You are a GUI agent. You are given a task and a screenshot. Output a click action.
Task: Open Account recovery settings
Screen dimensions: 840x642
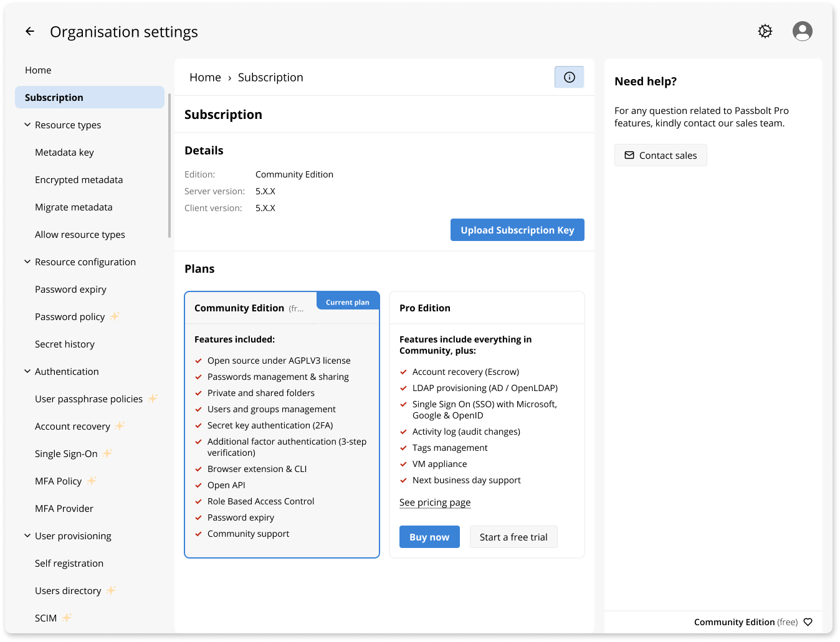[x=72, y=427]
